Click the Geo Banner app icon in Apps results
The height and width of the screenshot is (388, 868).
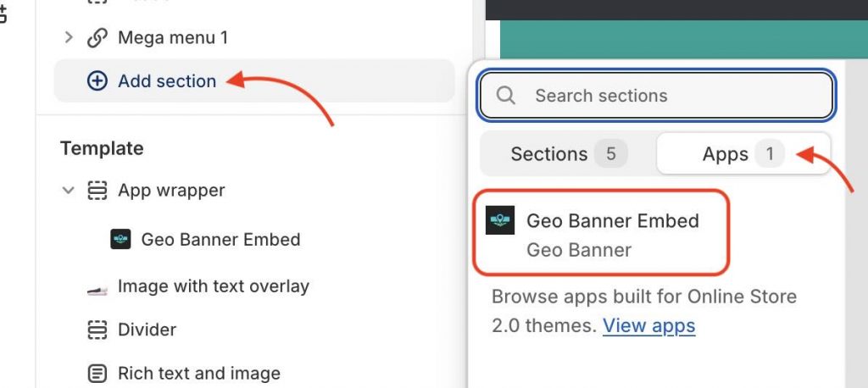[500, 220]
